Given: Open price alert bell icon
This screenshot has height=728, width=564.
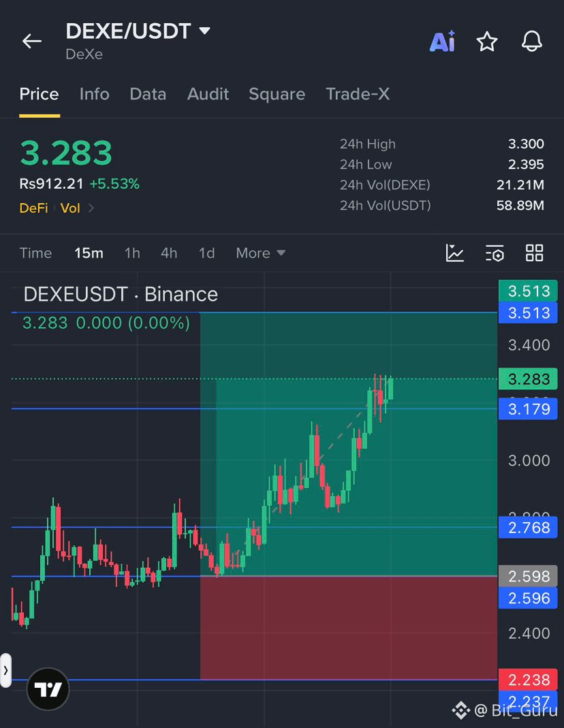Looking at the screenshot, I should tap(531, 42).
